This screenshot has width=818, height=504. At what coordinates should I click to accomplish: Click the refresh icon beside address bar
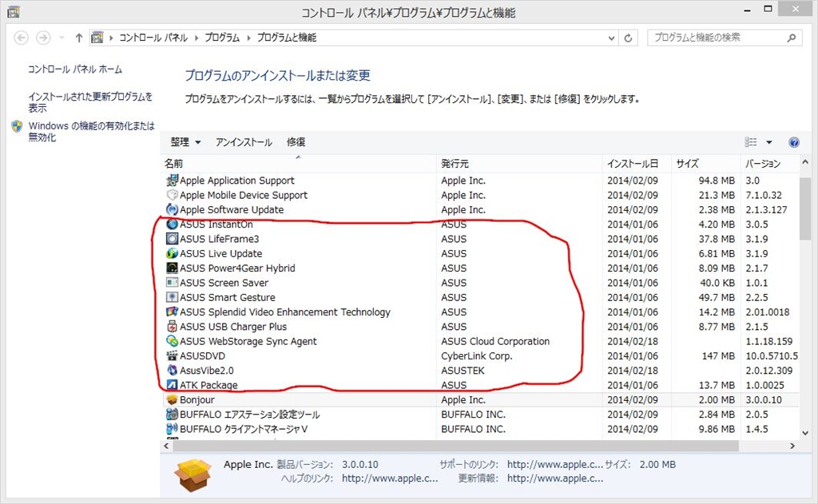pyautogui.click(x=628, y=38)
